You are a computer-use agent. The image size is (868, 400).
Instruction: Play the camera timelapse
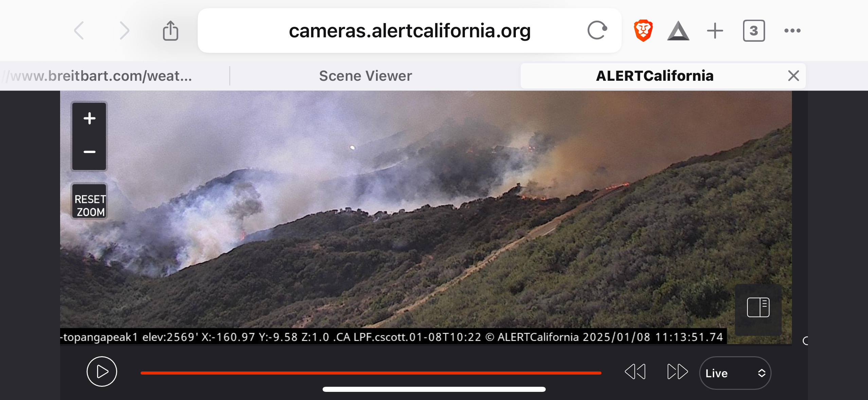pos(102,372)
